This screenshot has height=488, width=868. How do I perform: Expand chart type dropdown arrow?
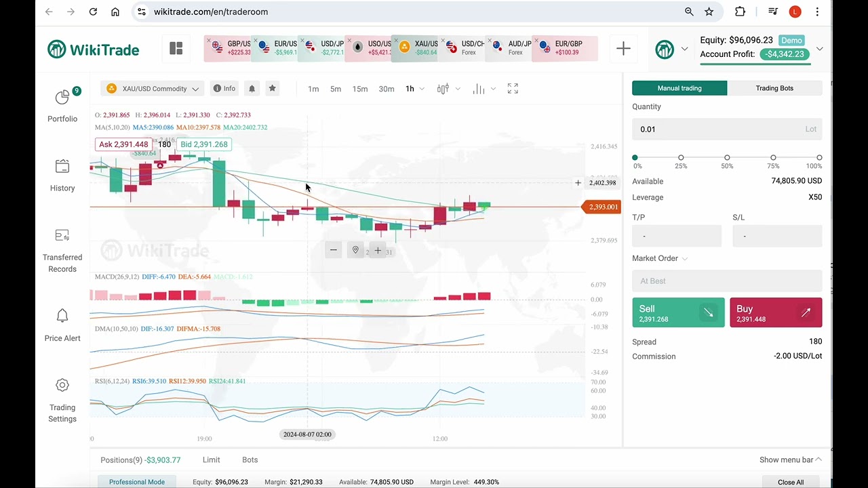[x=458, y=89]
